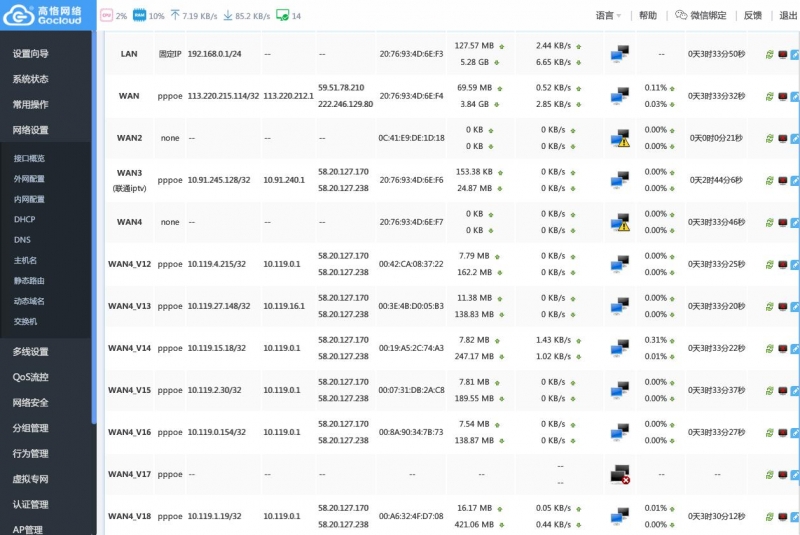This screenshot has width=800, height=535.
Task: Click the 帮助 help link
Action: click(648, 16)
